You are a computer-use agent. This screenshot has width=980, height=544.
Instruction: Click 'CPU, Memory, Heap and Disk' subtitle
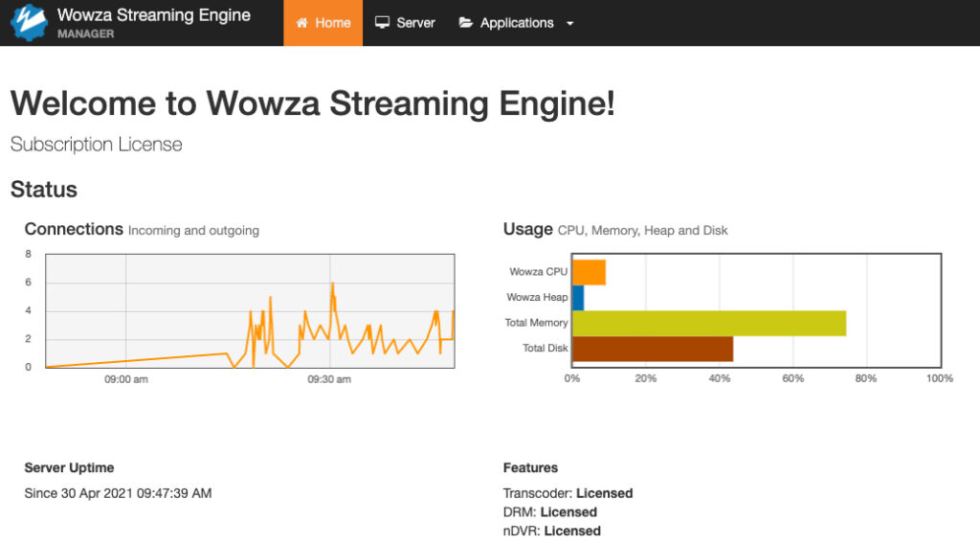[x=642, y=231]
